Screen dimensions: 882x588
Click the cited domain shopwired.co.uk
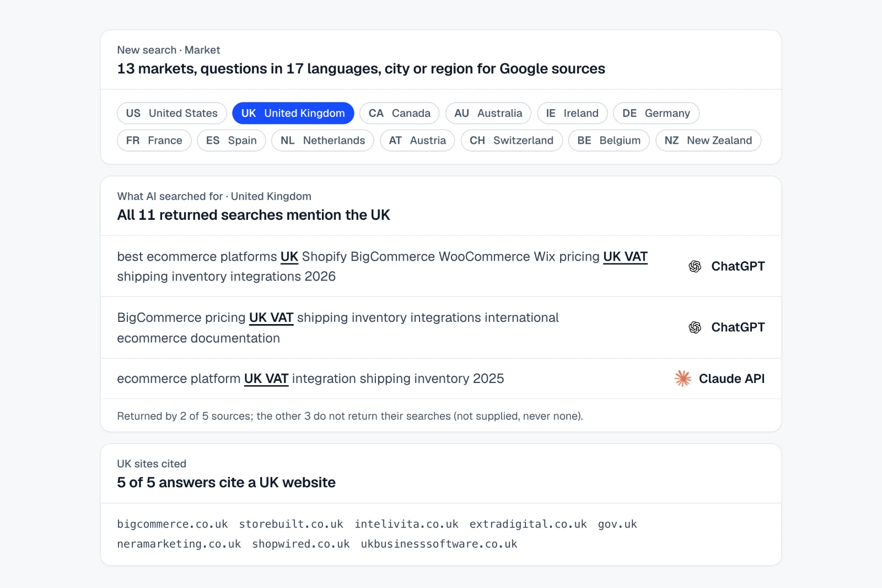click(x=301, y=544)
